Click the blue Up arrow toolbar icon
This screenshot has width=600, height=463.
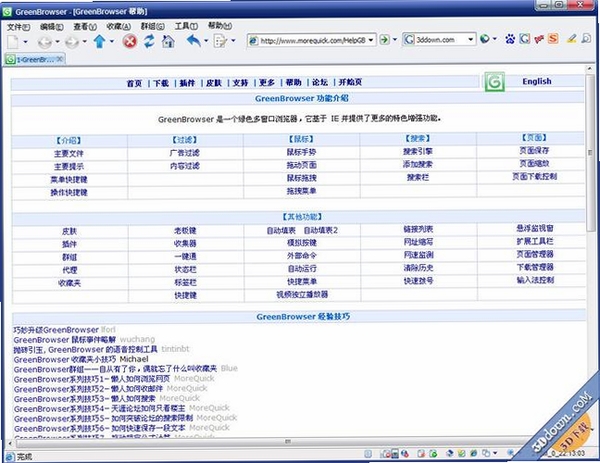point(99,41)
